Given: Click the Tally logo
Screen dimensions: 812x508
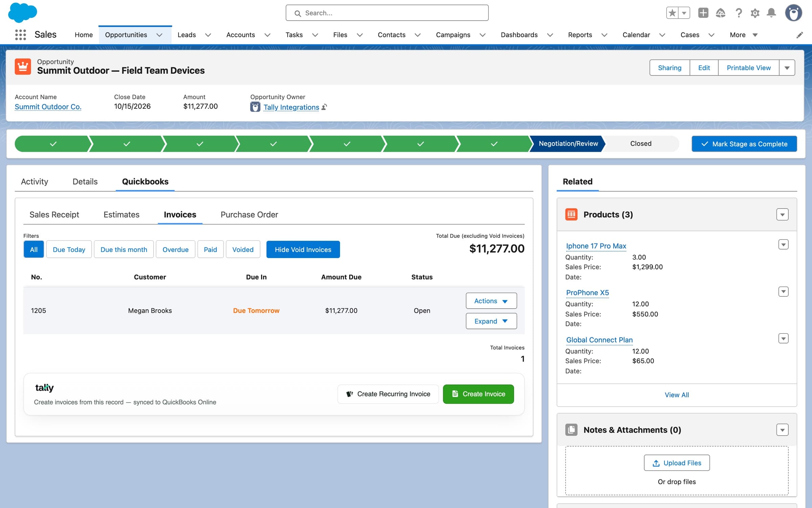Looking at the screenshot, I should [44, 387].
